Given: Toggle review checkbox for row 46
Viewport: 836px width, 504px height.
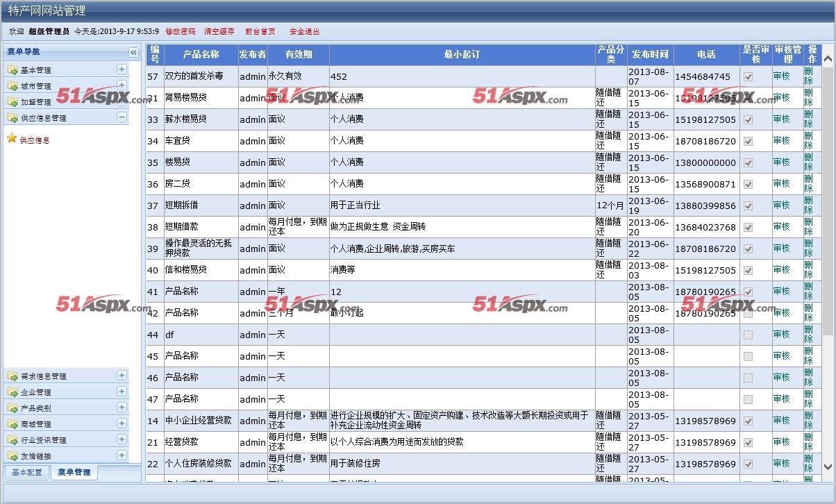Looking at the screenshot, I should pyautogui.click(x=748, y=378).
